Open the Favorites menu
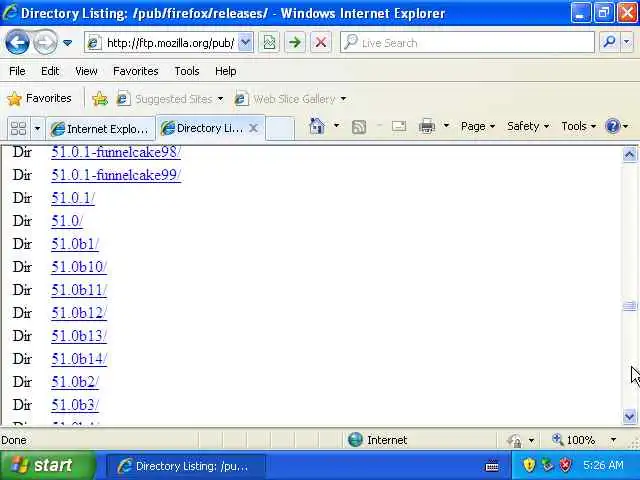640x480 pixels. click(x=136, y=71)
